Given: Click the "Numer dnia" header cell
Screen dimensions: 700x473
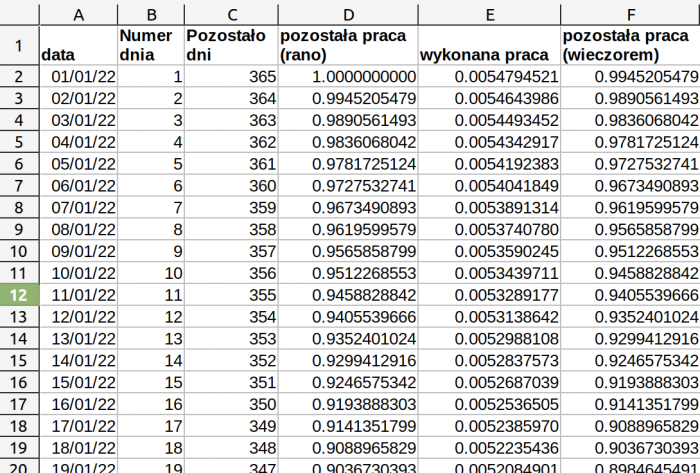Looking at the screenshot, I should 151,46.
